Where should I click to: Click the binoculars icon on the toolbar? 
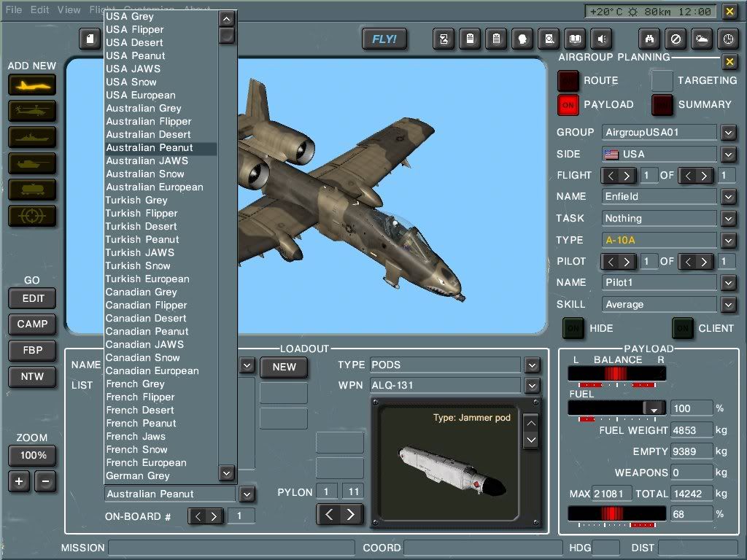(x=649, y=39)
